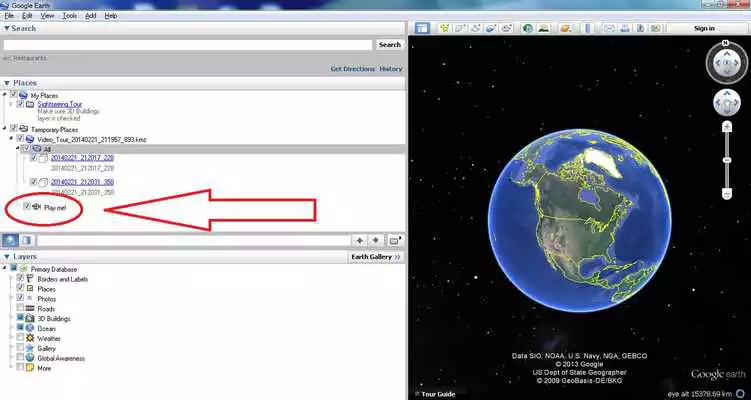751x400 pixels.
Task: Select the Add Path toolbar icon
Action: (x=476, y=28)
